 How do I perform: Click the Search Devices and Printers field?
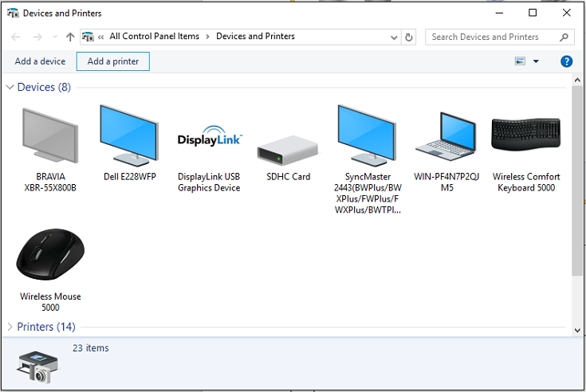[499, 37]
